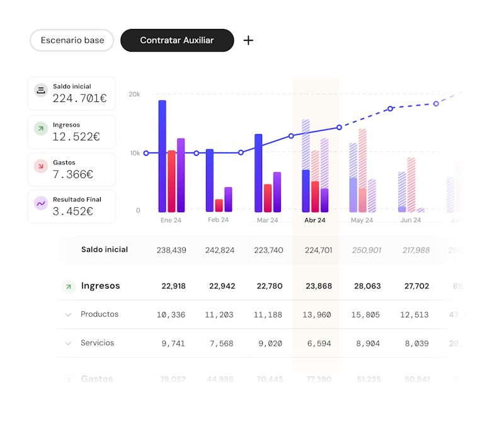Click the green arrow icon beside Ingresos row

click(x=68, y=287)
